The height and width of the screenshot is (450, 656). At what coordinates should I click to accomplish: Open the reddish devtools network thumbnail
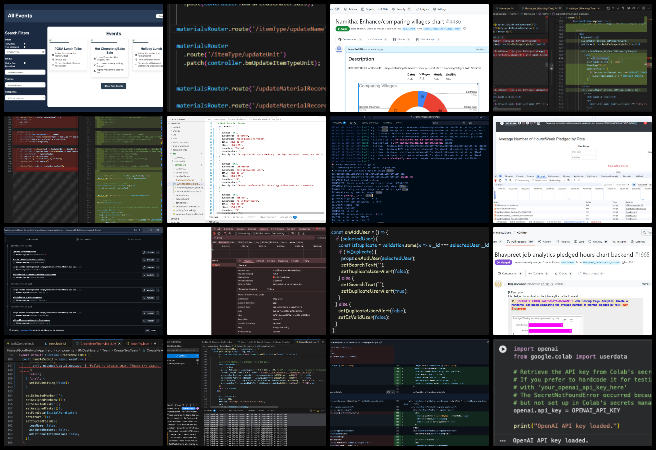tap(246, 281)
